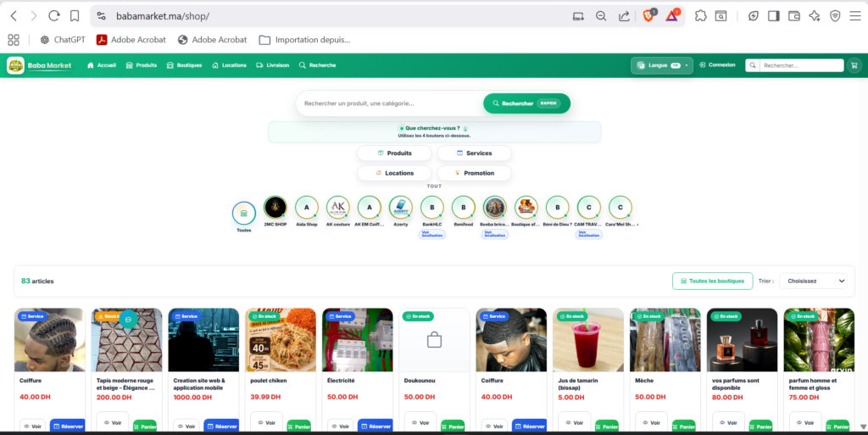Select the AK couture store avatar
Viewport: 868px width, 435px height.
pos(337,208)
